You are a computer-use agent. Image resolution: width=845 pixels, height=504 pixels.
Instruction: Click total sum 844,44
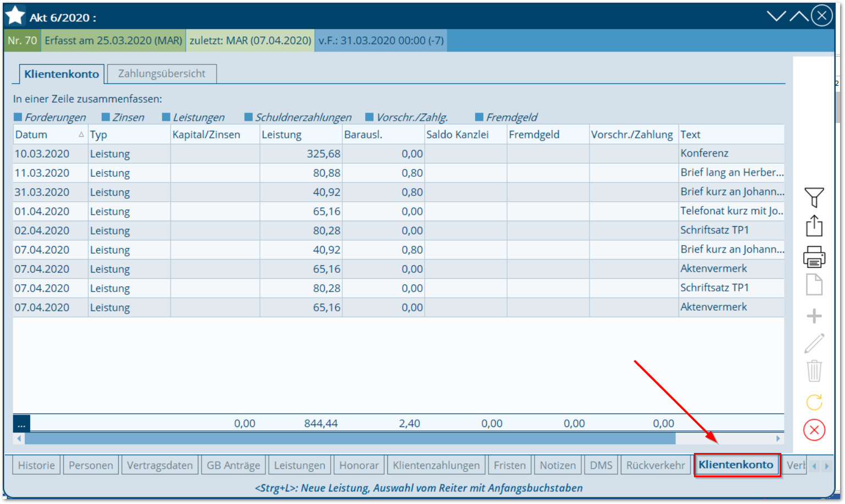coord(321,423)
